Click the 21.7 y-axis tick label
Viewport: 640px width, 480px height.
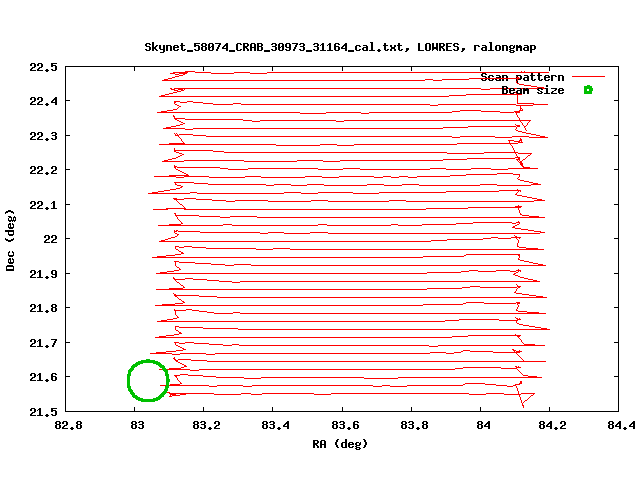click(43, 343)
